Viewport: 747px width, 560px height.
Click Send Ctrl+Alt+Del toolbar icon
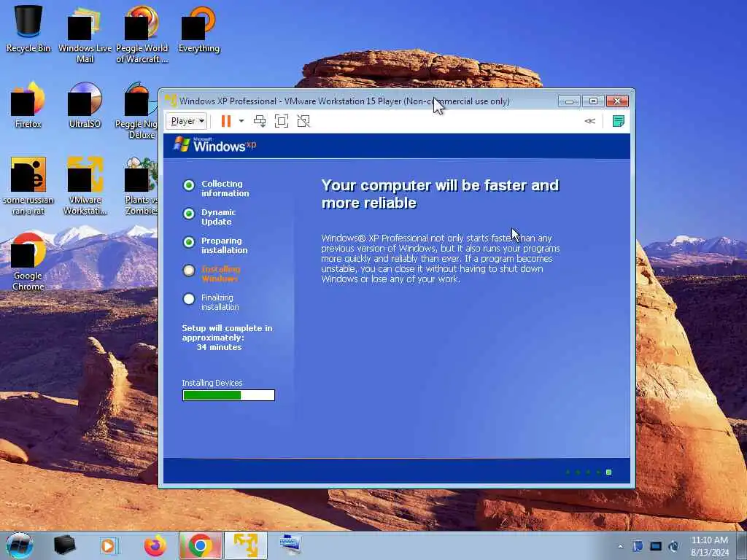260,121
